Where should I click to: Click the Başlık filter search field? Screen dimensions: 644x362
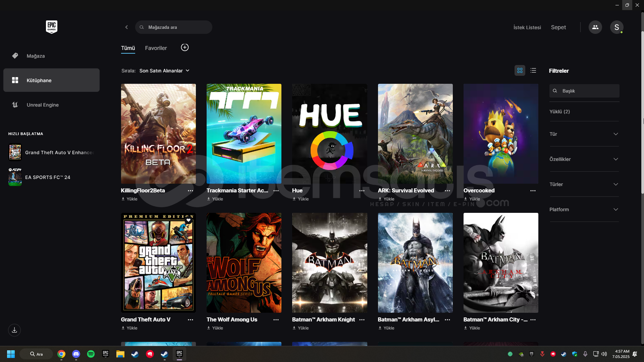coord(587,91)
